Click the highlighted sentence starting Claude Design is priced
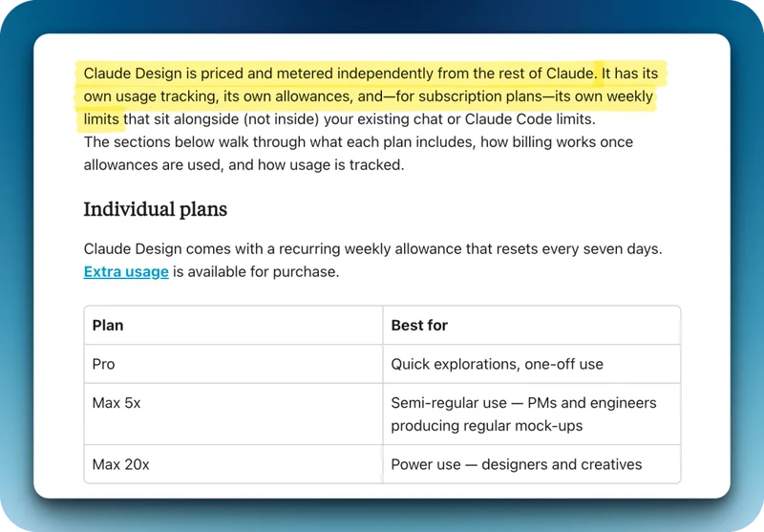Viewport: 764px width, 532px height. (x=339, y=74)
